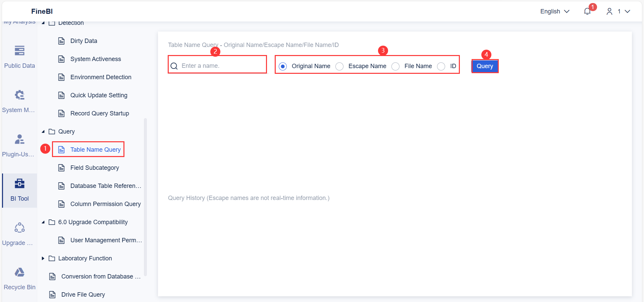Click the notification bell icon

587,11
